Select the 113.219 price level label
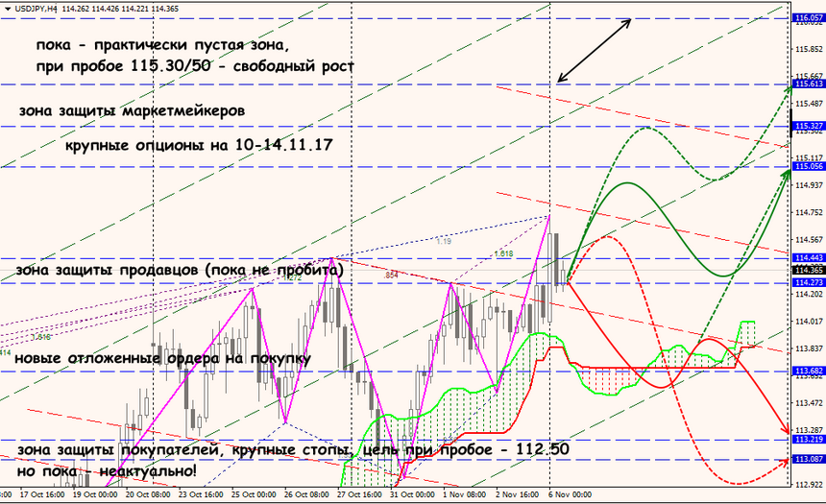The width and height of the screenshot is (826, 504). click(809, 440)
